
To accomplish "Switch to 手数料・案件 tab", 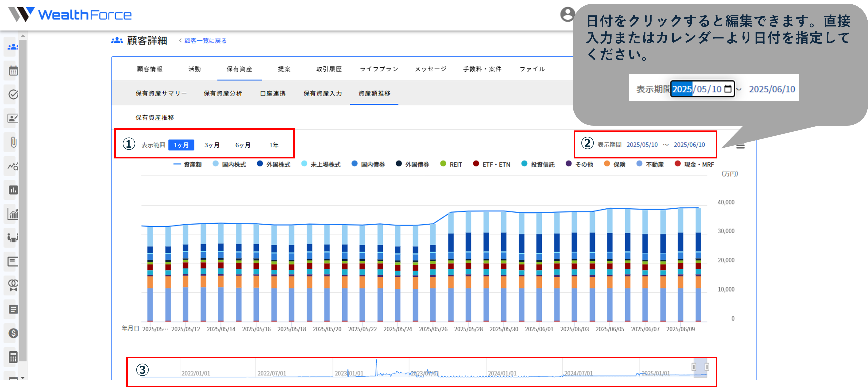I will tap(482, 69).
